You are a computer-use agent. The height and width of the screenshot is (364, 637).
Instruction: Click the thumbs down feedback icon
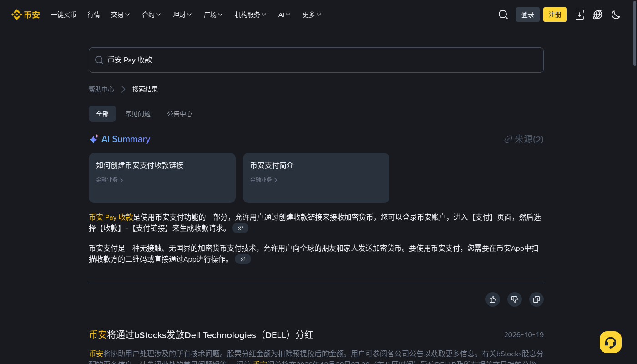515,299
